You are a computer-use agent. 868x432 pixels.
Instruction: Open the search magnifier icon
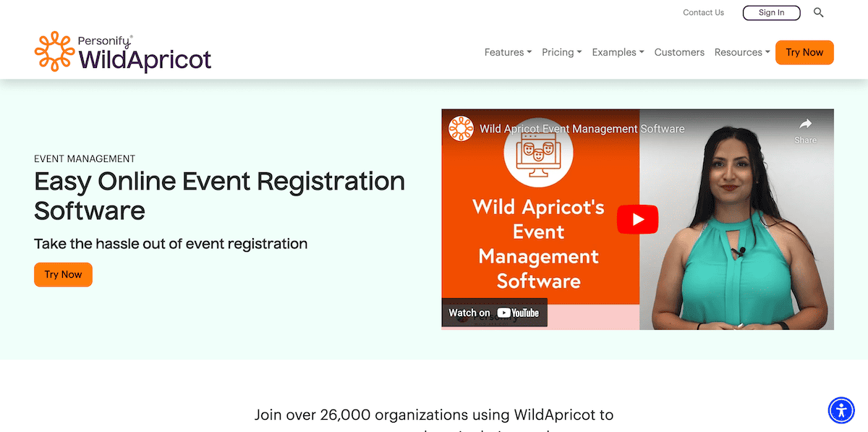818,12
